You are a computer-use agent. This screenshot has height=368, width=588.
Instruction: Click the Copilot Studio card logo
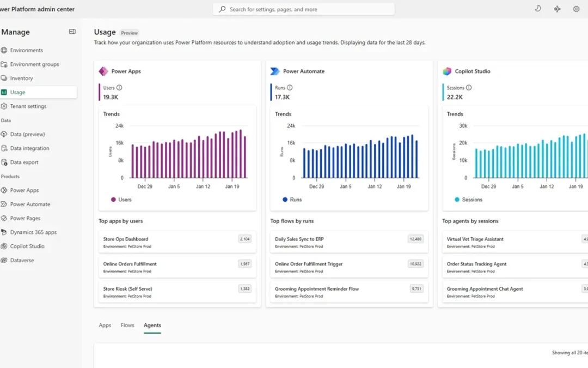click(x=447, y=71)
